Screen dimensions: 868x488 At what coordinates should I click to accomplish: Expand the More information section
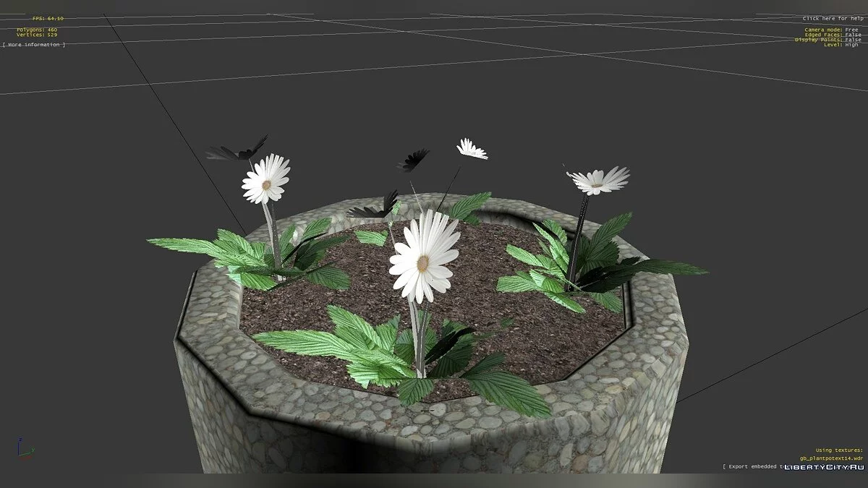coord(34,45)
